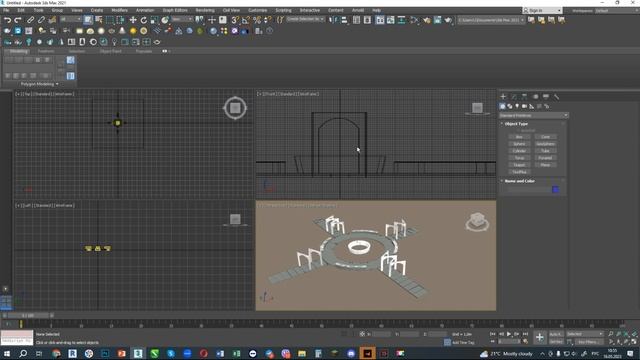Image resolution: width=640 pixels, height=360 pixels.
Task: Open the Modify tab in command panel
Action: click(x=514, y=97)
